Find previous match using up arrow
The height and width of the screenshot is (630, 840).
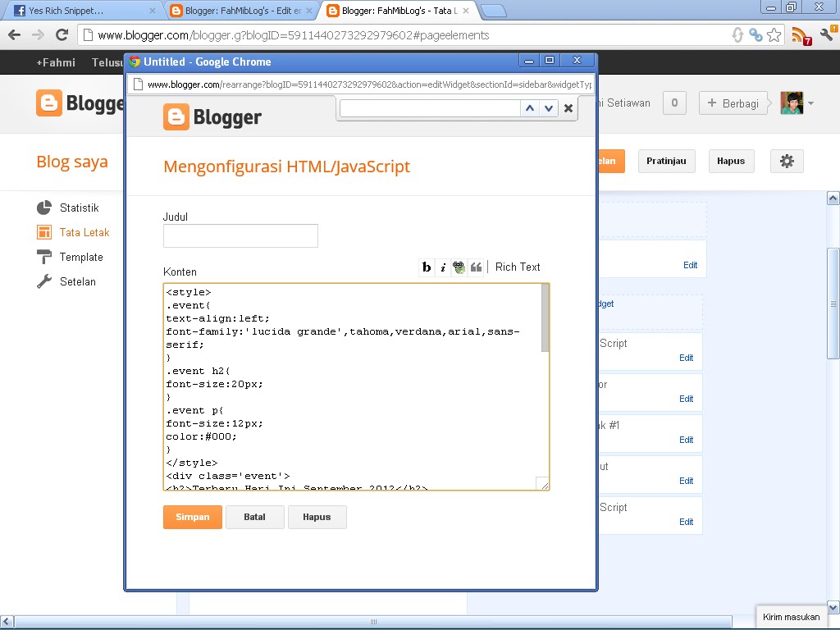(530, 108)
